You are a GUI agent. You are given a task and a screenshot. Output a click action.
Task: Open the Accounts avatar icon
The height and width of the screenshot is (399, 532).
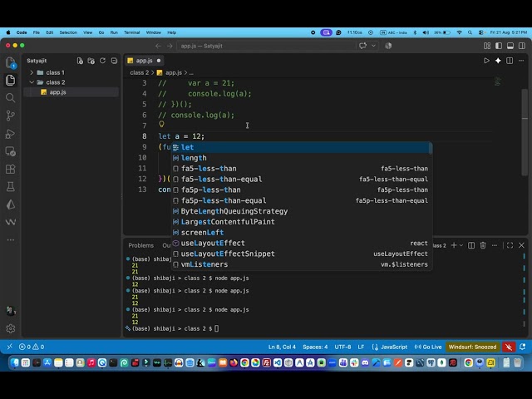tap(11, 311)
